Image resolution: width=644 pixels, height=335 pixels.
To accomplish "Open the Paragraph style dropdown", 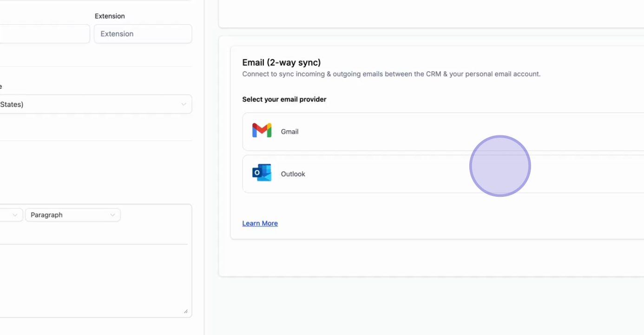I will [x=72, y=215].
